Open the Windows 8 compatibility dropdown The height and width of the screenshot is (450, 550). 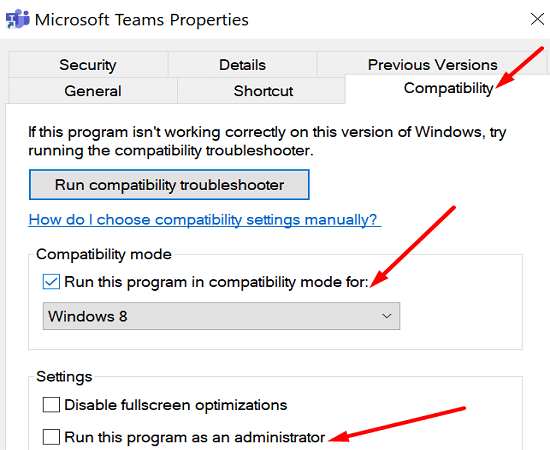point(221,316)
